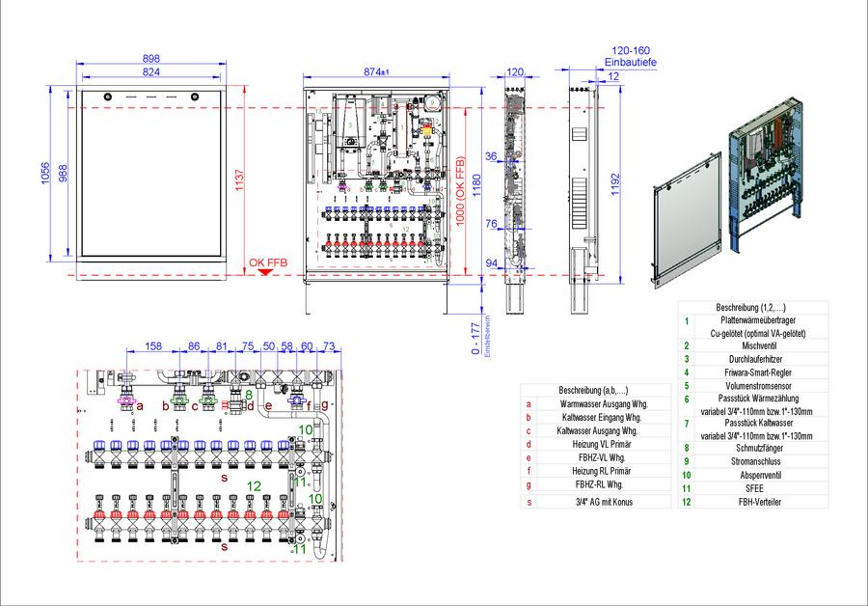This screenshot has width=868, height=606.
Task: Click the 58 spacing dimension
Action: pos(286,346)
